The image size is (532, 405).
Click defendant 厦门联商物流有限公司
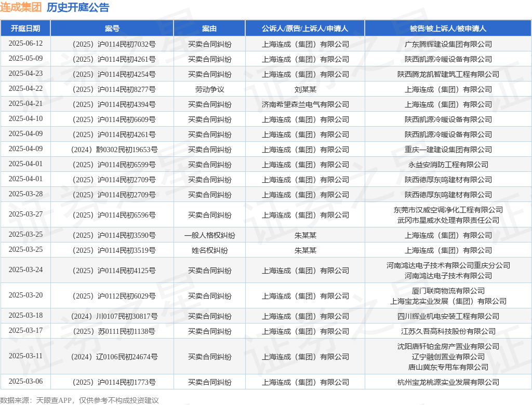point(448,291)
